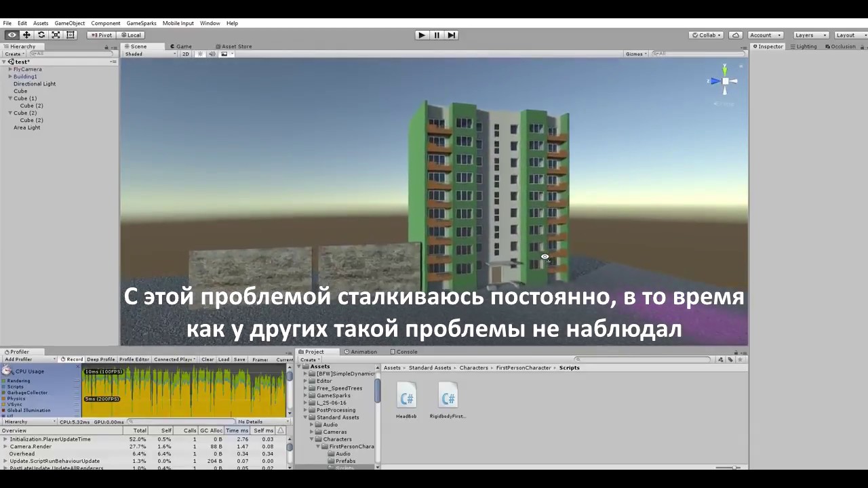The height and width of the screenshot is (488, 868).
Task: Toggle Profiler Record button
Action: pos(71,359)
